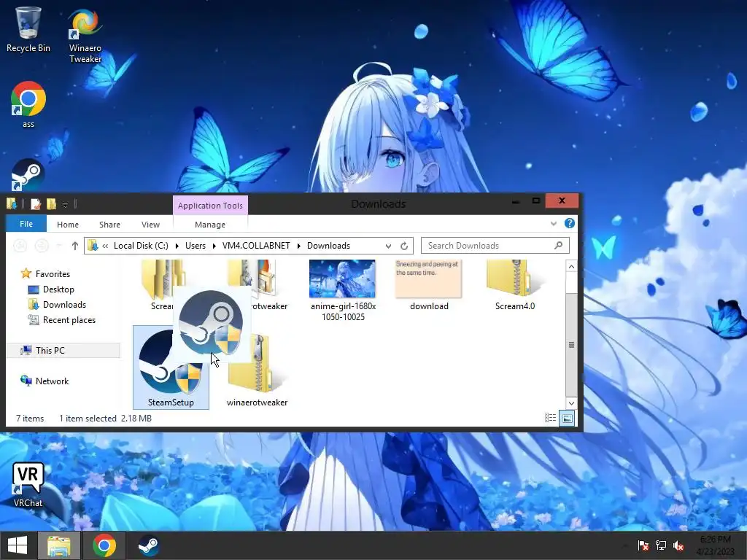The width and height of the screenshot is (747, 560).
Task: Click the search magnifier icon
Action: [558, 245]
